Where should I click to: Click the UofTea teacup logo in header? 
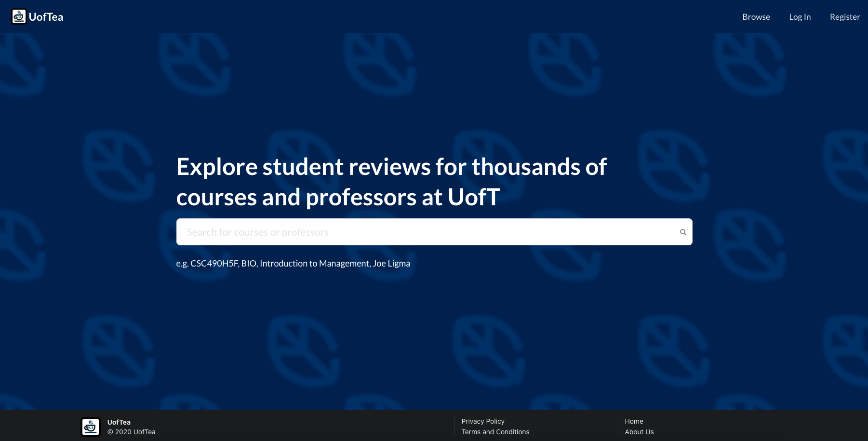coord(19,16)
